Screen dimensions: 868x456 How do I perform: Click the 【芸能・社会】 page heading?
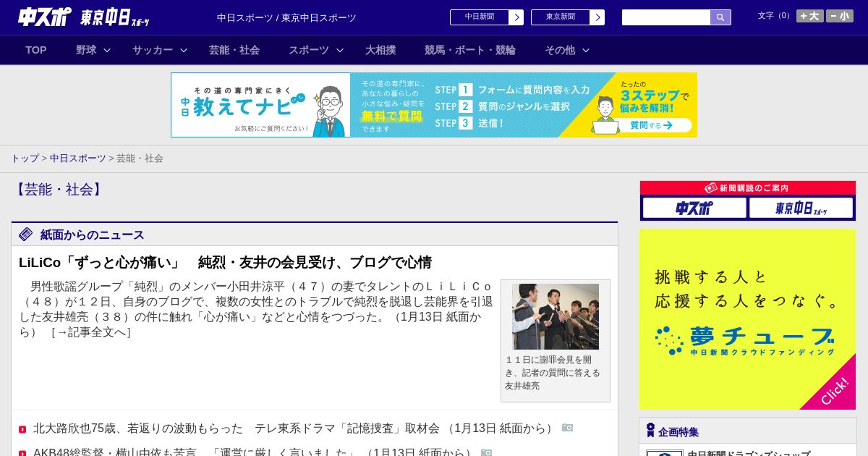click(59, 190)
